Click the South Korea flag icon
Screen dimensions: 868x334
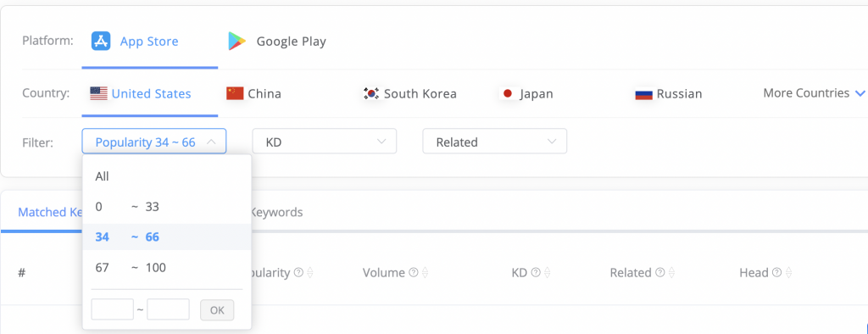pos(371,93)
